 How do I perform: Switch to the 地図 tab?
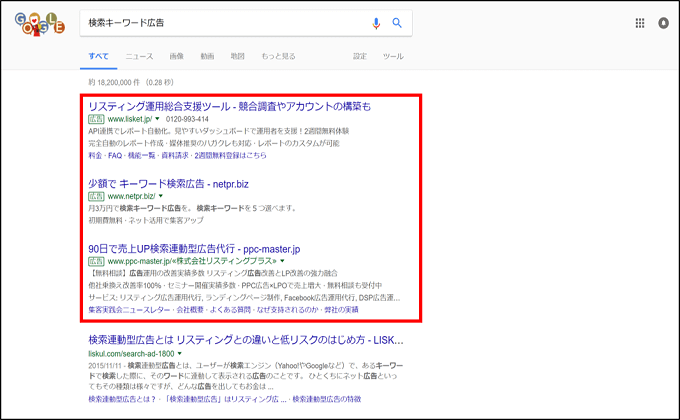click(238, 56)
